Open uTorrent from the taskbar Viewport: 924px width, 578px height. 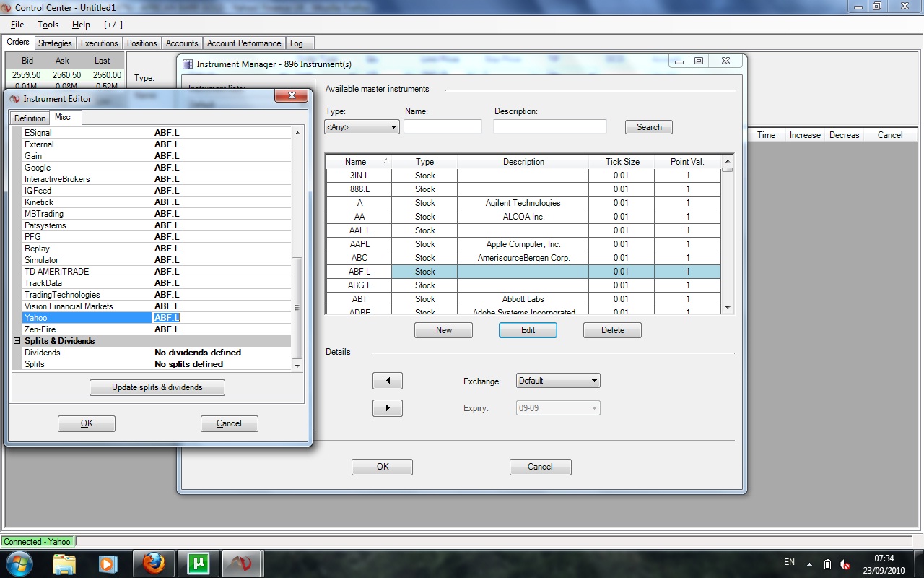point(198,564)
